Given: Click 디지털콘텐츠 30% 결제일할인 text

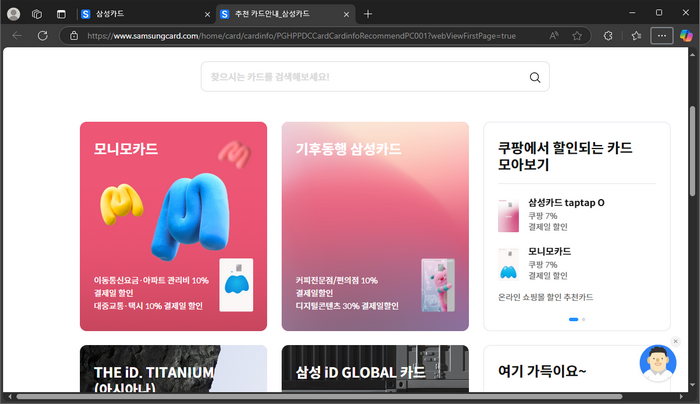Looking at the screenshot, I should [x=347, y=306].
